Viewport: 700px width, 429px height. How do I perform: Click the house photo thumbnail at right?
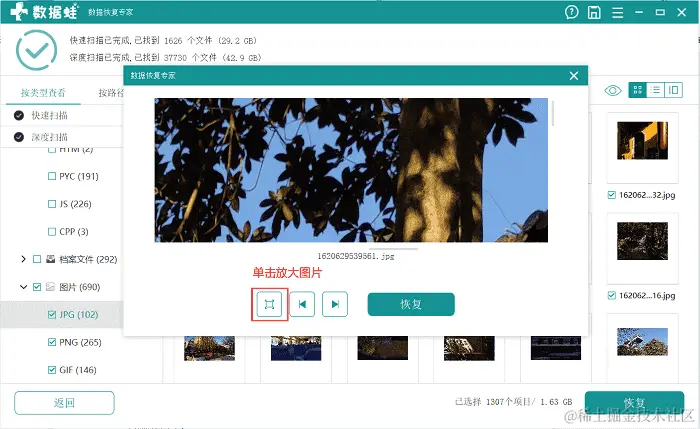tap(642, 342)
